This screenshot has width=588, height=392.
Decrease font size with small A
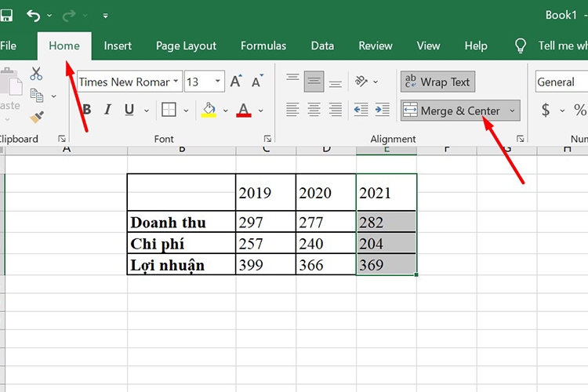[258, 81]
